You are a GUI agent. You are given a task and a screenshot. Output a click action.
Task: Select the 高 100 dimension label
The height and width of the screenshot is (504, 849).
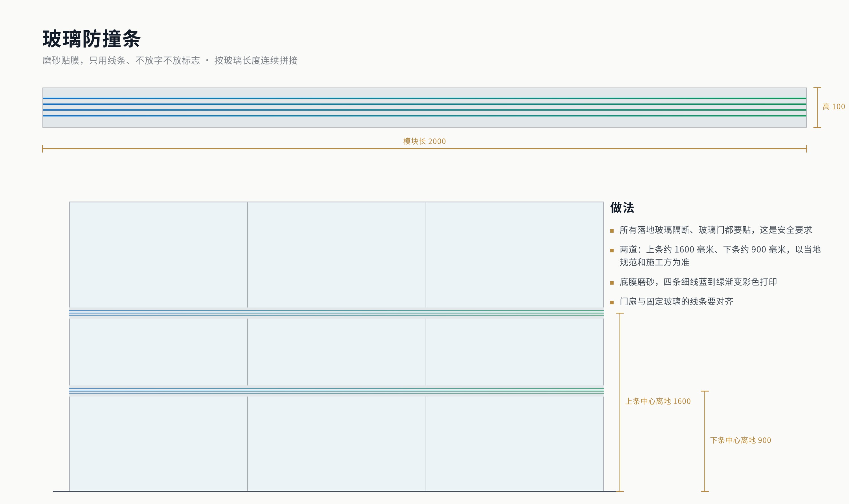click(x=833, y=107)
